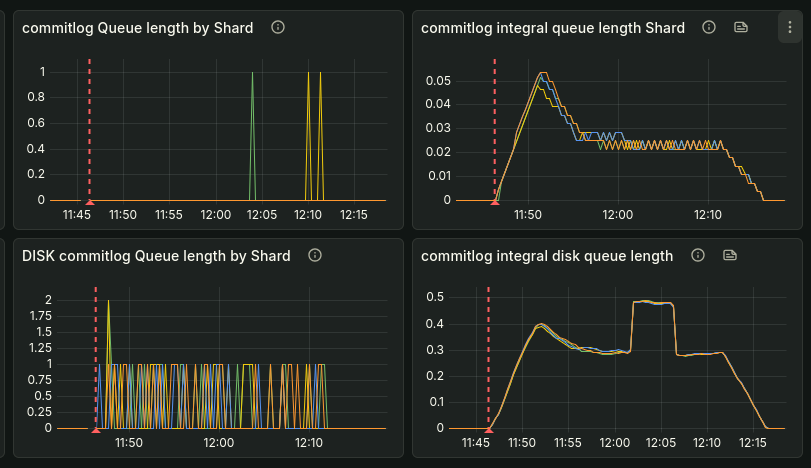Click the 0.48 plateau in integral disk queue chart
This screenshot has width=811, height=468.
pos(653,302)
